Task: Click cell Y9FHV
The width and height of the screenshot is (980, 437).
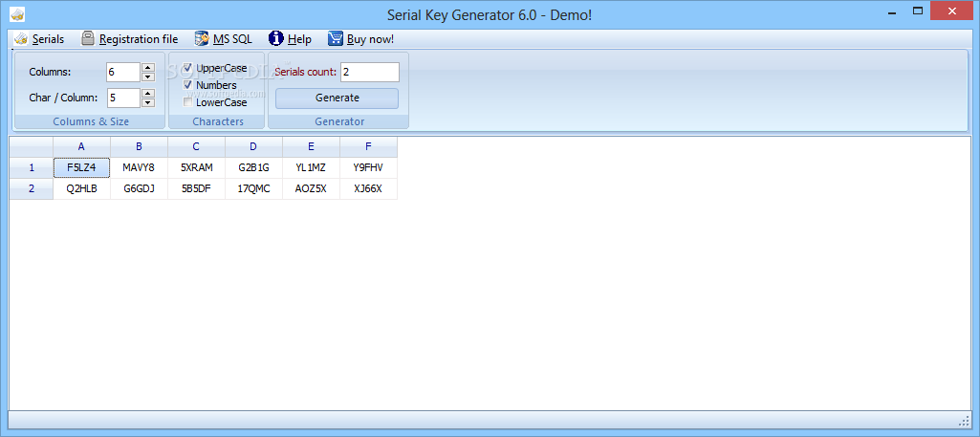Action: point(369,167)
